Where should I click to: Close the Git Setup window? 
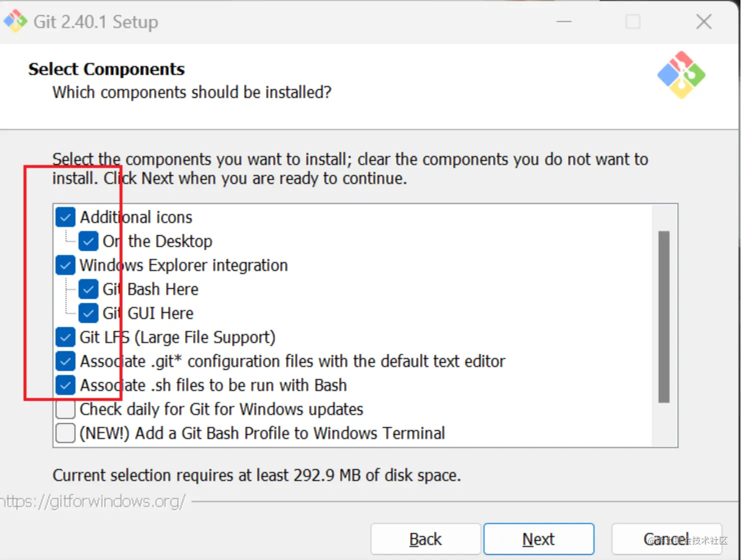(703, 21)
